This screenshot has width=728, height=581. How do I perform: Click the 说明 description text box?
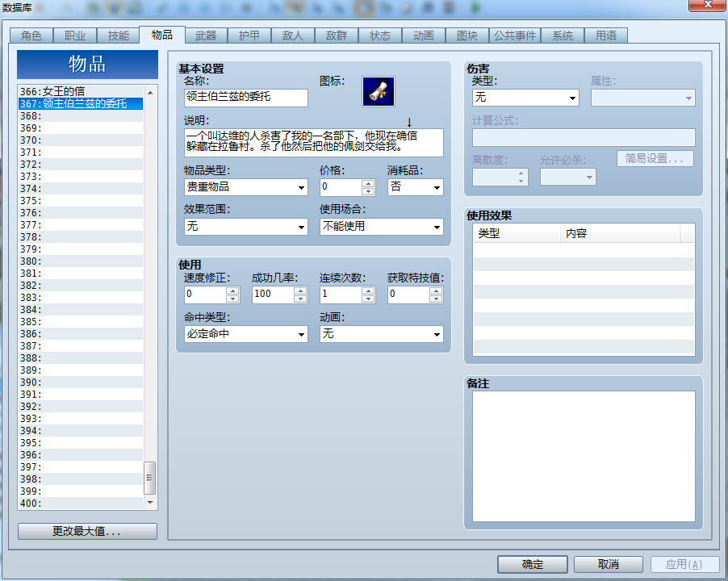pos(313,143)
